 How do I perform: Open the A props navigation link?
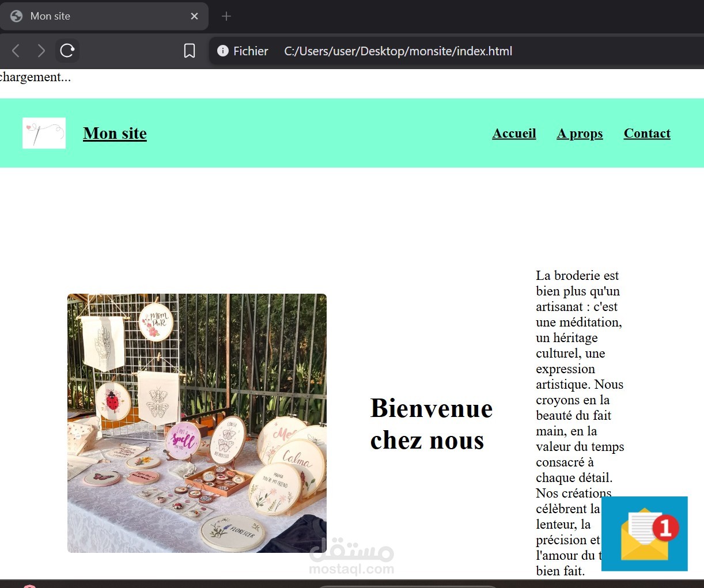click(x=580, y=133)
